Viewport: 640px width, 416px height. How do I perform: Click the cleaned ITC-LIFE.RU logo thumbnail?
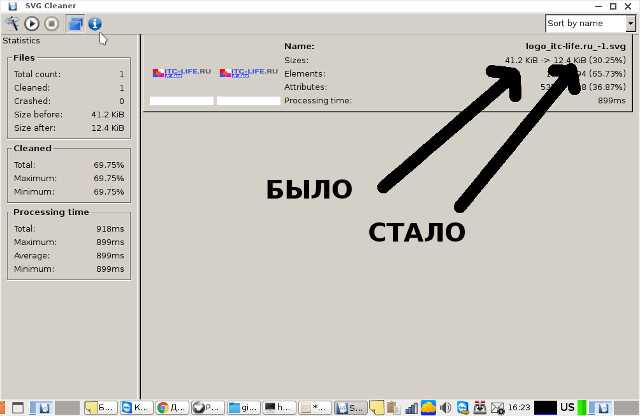249,73
